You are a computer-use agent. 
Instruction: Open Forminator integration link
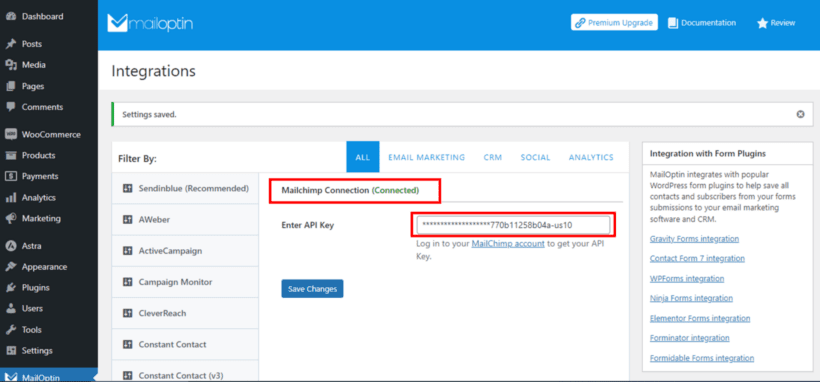pyautogui.click(x=689, y=338)
